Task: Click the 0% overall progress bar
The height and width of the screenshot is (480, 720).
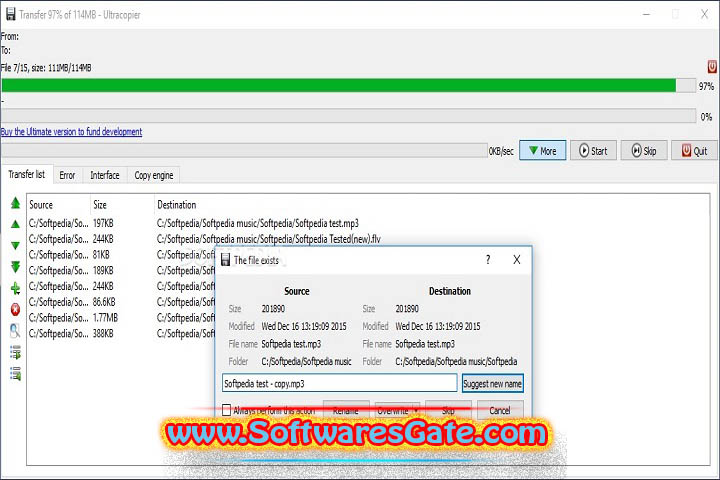Action: point(349,116)
